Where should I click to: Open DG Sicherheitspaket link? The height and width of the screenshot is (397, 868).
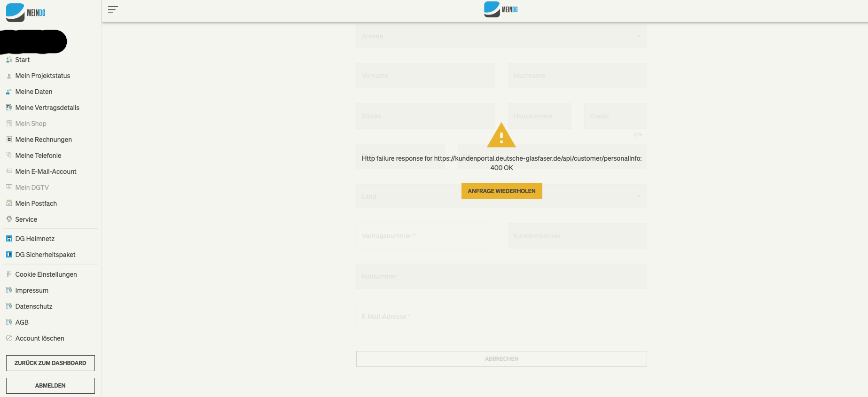pyautogui.click(x=45, y=255)
